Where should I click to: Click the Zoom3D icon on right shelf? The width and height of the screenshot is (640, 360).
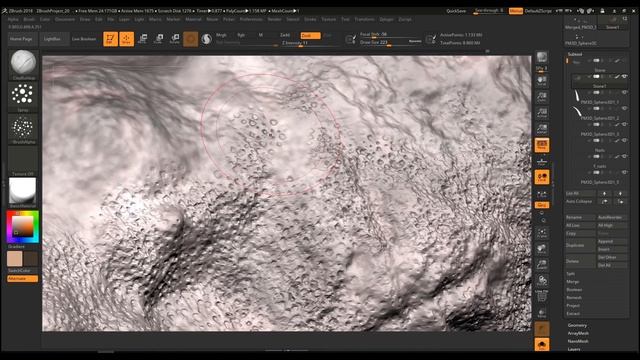point(542,265)
